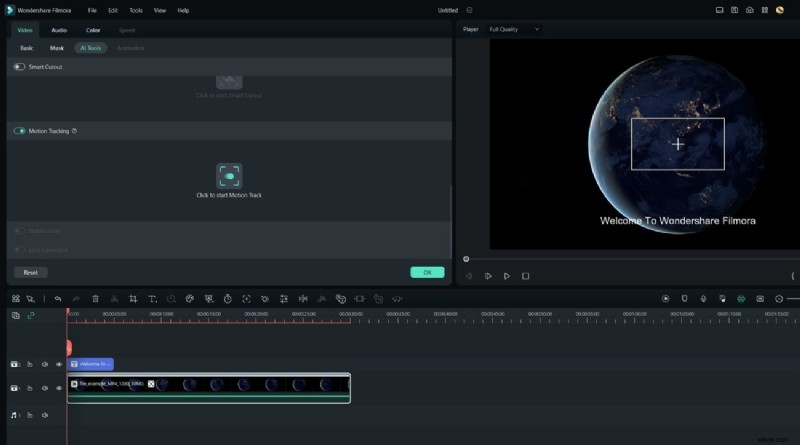Open the View menu
Image resolution: width=800 pixels, height=445 pixels.
pyautogui.click(x=160, y=10)
